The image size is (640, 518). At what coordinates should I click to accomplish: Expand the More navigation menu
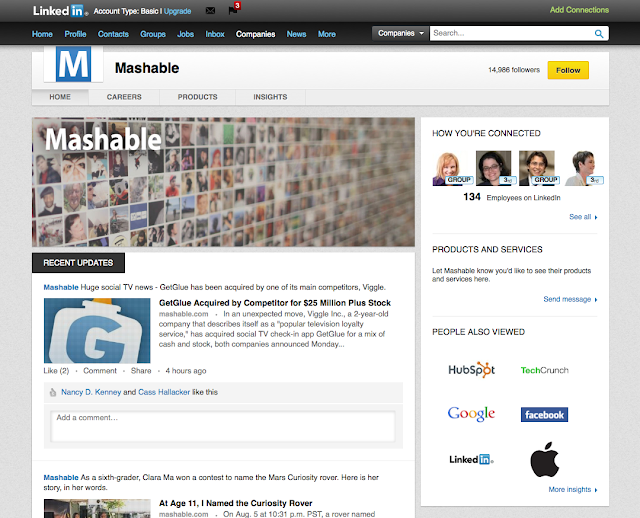(327, 34)
